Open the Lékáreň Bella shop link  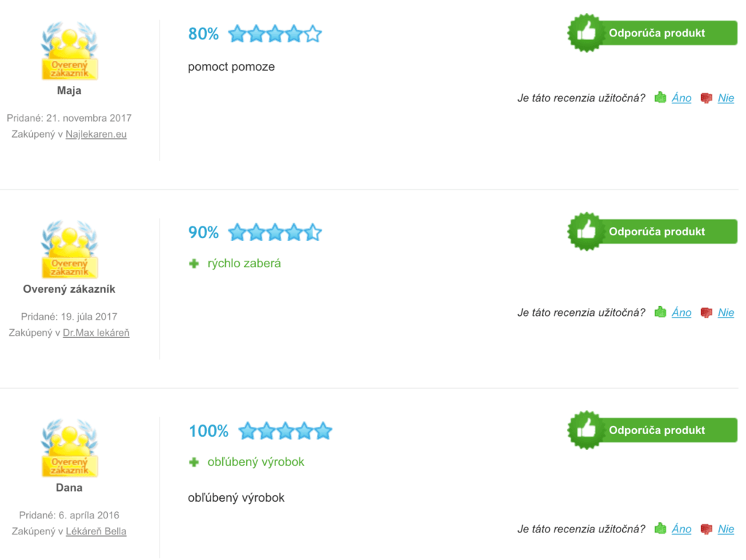[96, 531]
